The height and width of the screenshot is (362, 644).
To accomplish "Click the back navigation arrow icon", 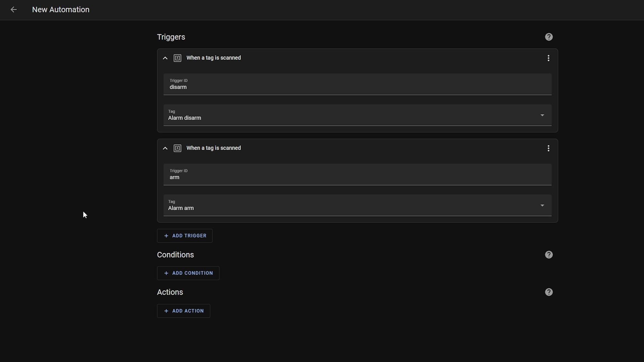I will [13, 10].
